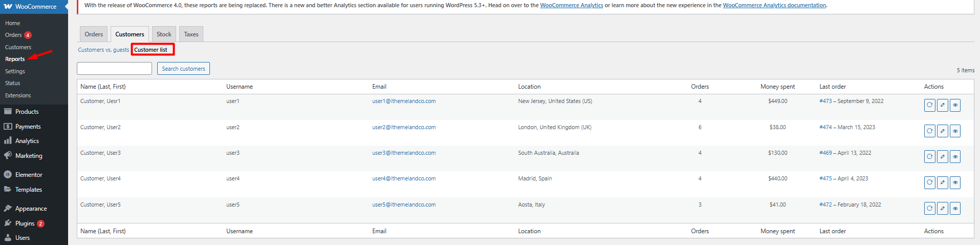
Task: Open the WooCommerce Analytics link in notice
Action: 571,5
